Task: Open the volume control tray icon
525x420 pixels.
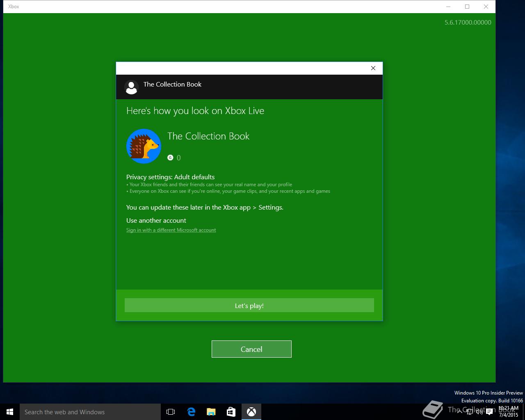Action: pyautogui.click(x=479, y=412)
